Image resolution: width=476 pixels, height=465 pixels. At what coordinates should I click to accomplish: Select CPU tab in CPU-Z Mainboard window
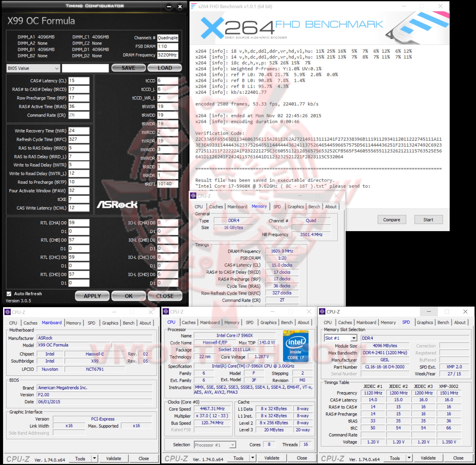click(13, 323)
